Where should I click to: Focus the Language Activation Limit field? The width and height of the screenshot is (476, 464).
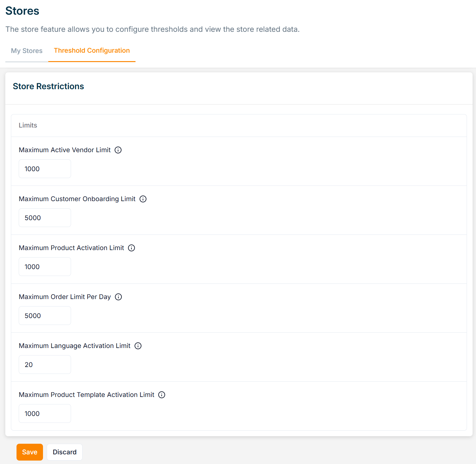(x=45, y=365)
